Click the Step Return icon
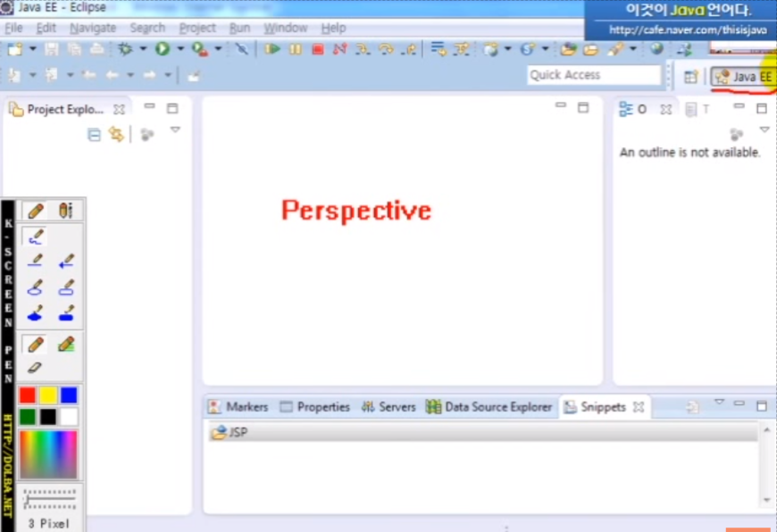Viewport: 777px width, 532px height. 409,49
